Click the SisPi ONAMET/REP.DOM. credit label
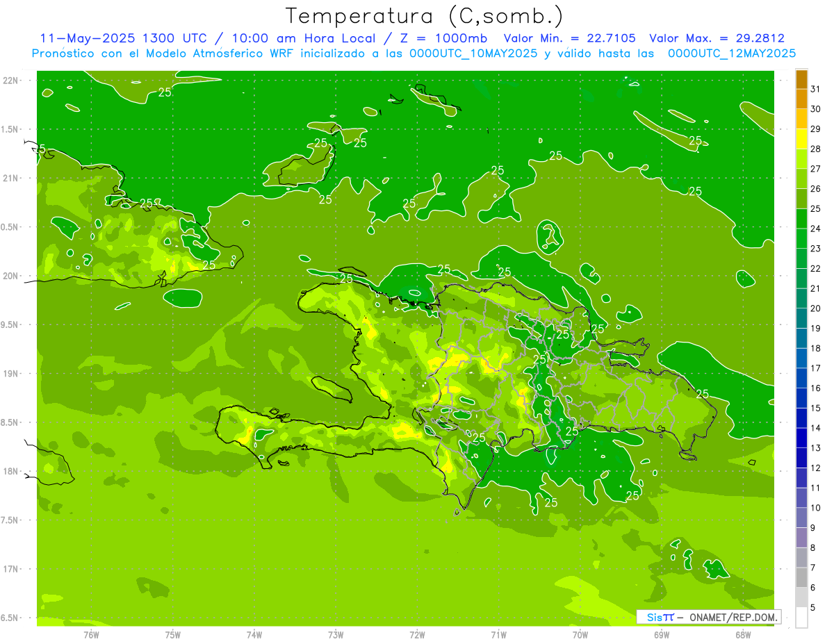Viewport: 834px width, 644px height. point(708,617)
